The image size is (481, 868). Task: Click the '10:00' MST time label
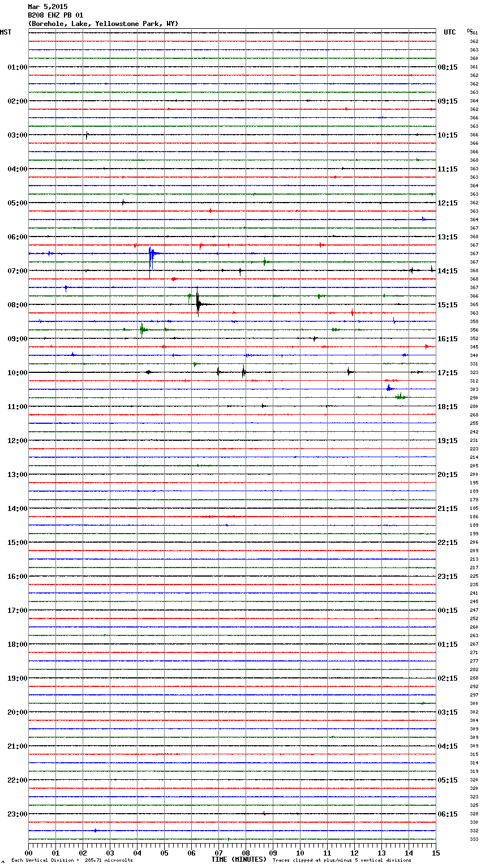click(18, 373)
